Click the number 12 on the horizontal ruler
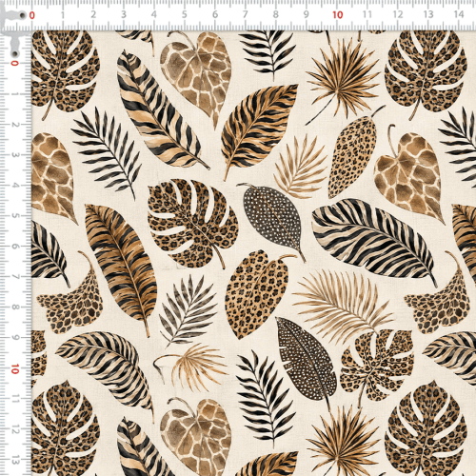This screenshot has height=476, width=476. point(398,14)
